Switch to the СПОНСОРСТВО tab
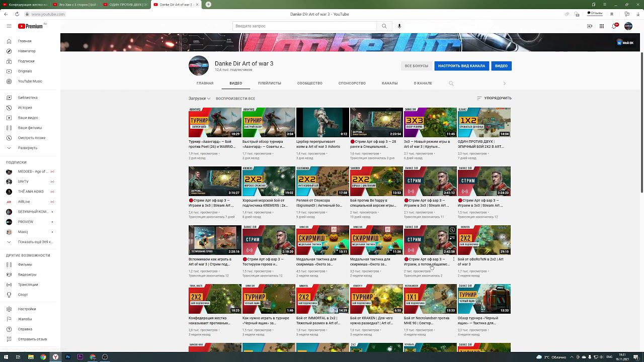This screenshot has height=362, width=644. 352,83
